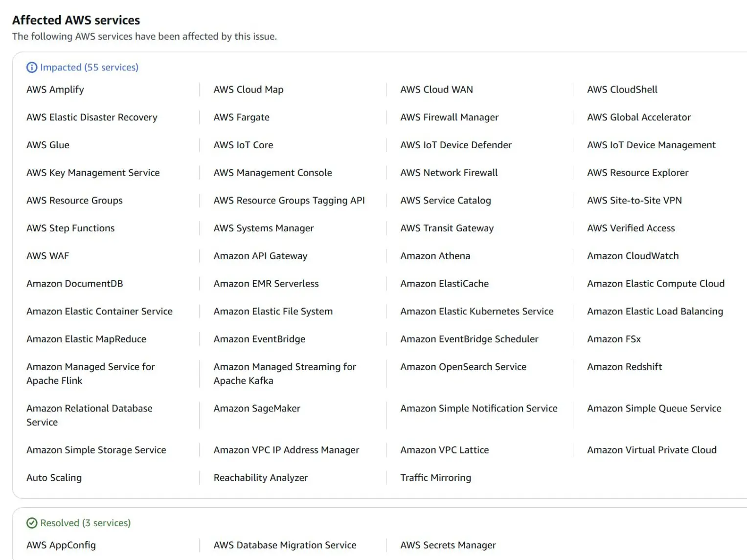Choose the Traffic Mirroring entry
Viewport: 747px width, 560px height.
[436, 478]
